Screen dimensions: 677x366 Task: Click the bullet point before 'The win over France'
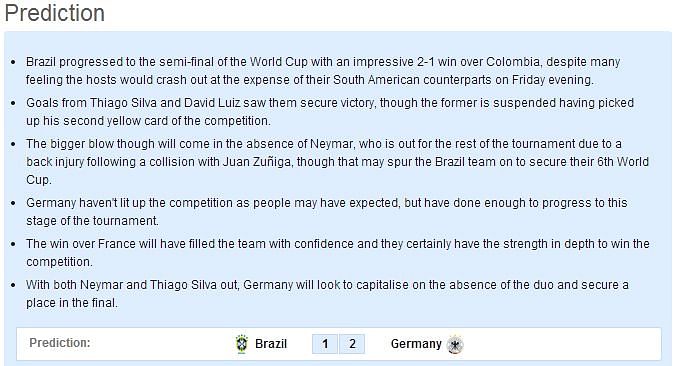[x=13, y=244]
